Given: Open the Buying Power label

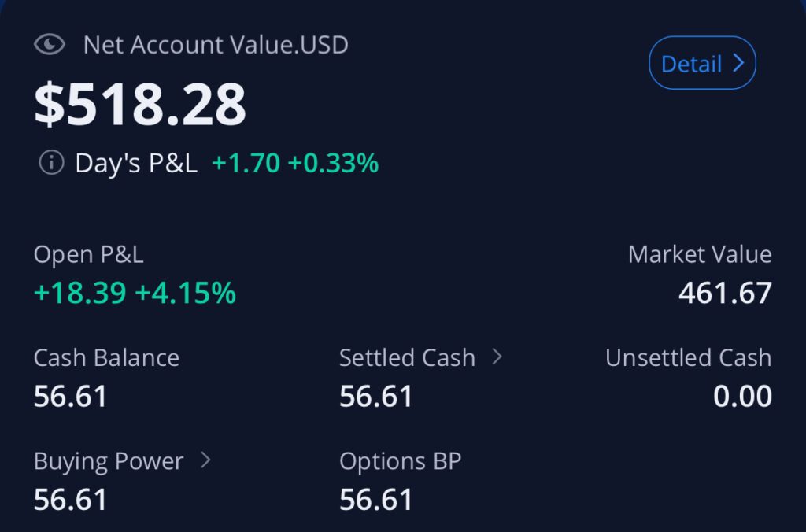Looking at the screenshot, I should (109, 460).
